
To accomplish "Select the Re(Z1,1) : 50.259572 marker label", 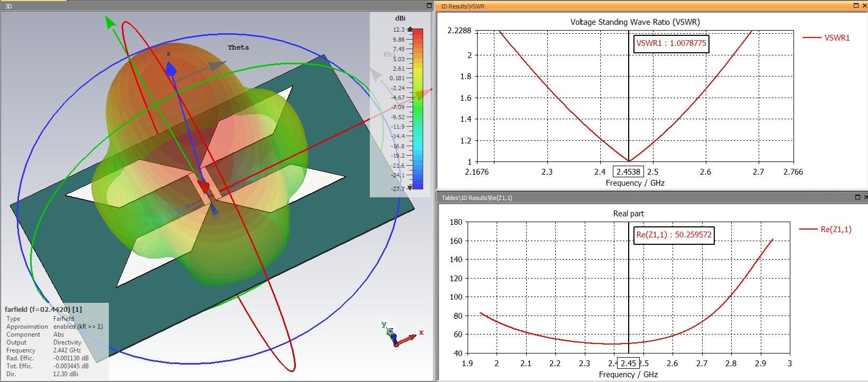I will [674, 235].
